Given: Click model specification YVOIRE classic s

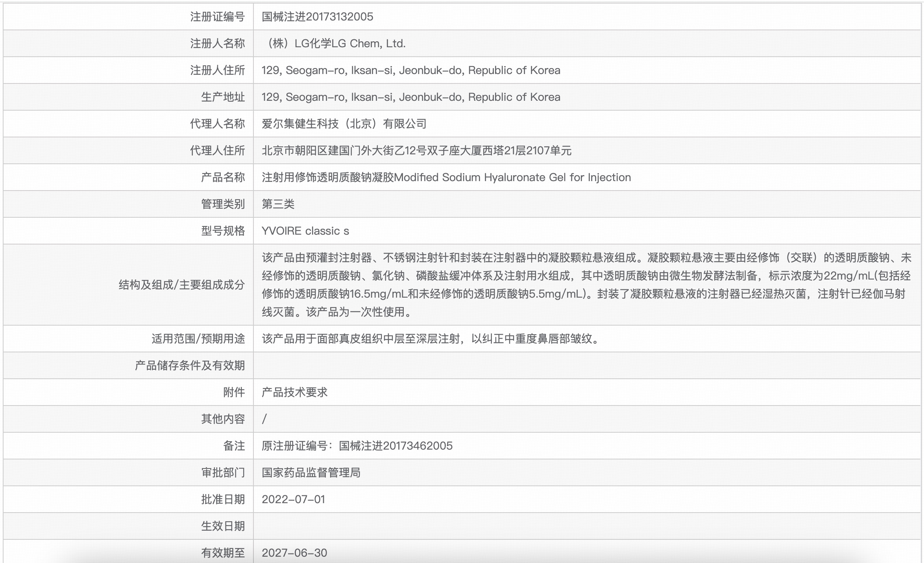Looking at the screenshot, I should coord(305,231).
